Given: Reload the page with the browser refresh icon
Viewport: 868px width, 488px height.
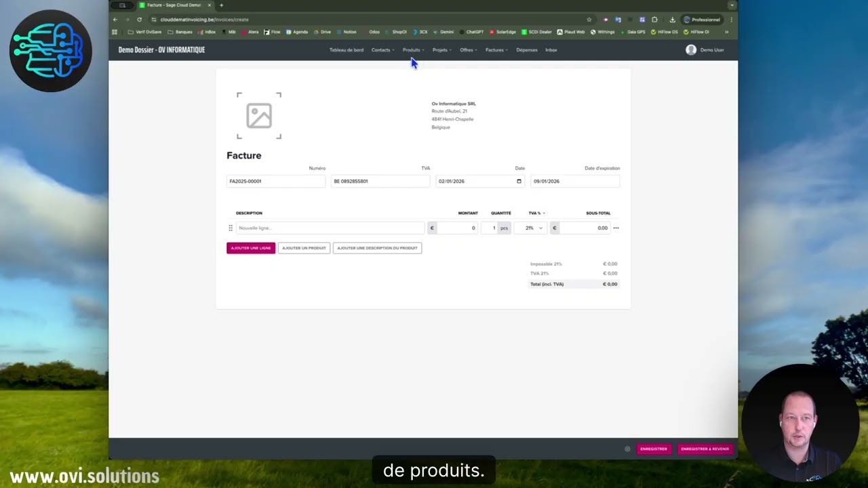Looking at the screenshot, I should pyautogui.click(x=140, y=20).
